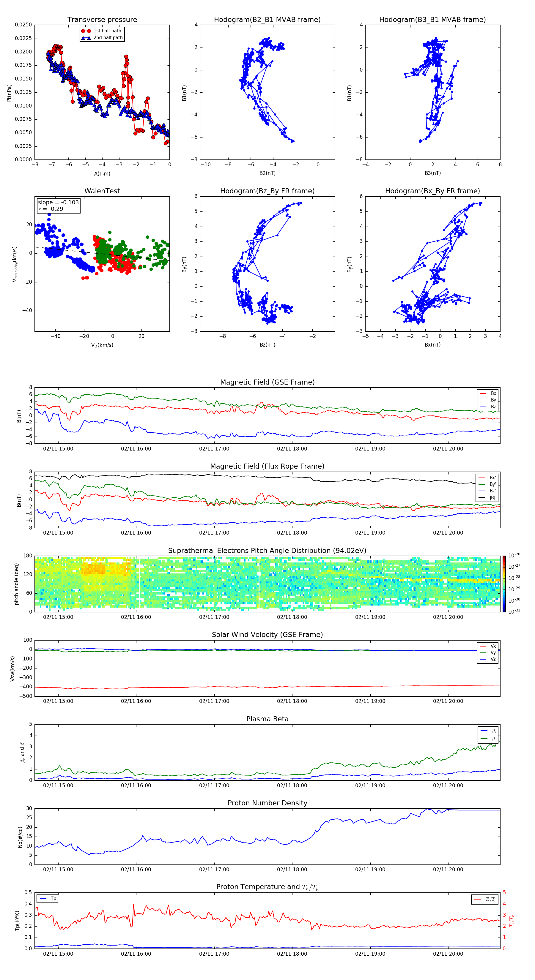Click the pitch angle flux colorbar
The height and width of the screenshot is (980, 535).
[x=504, y=584]
